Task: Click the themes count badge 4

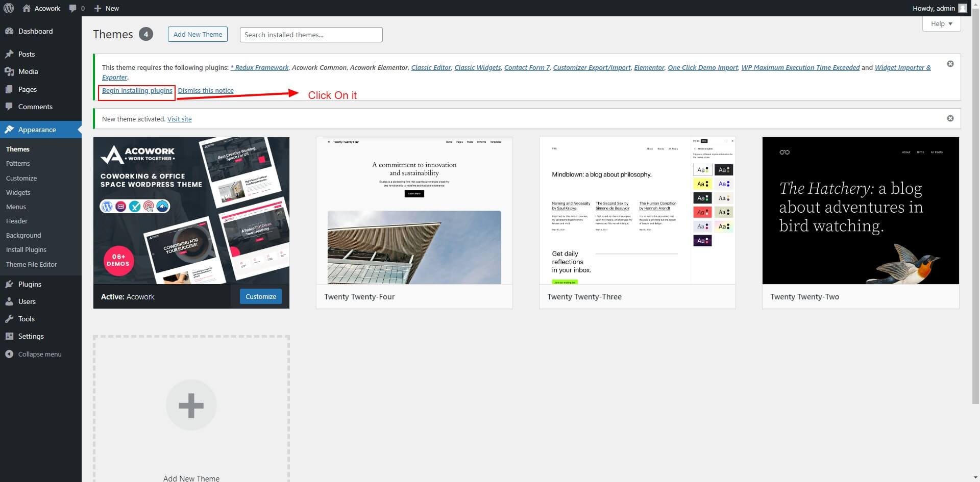Action: [x=146, y=34]
